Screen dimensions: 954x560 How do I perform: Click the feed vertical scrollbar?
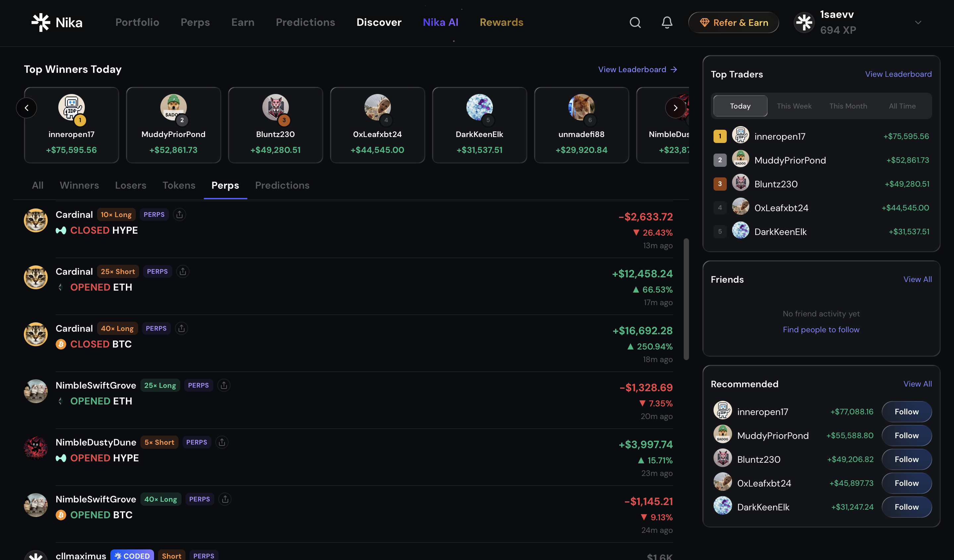tap(686, 299)
